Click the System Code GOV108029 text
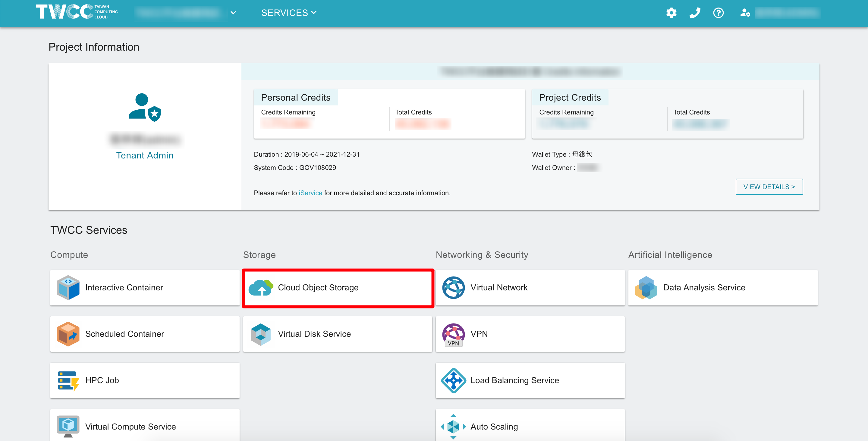The height and width of the screenshot is (441, 868). 295,167
